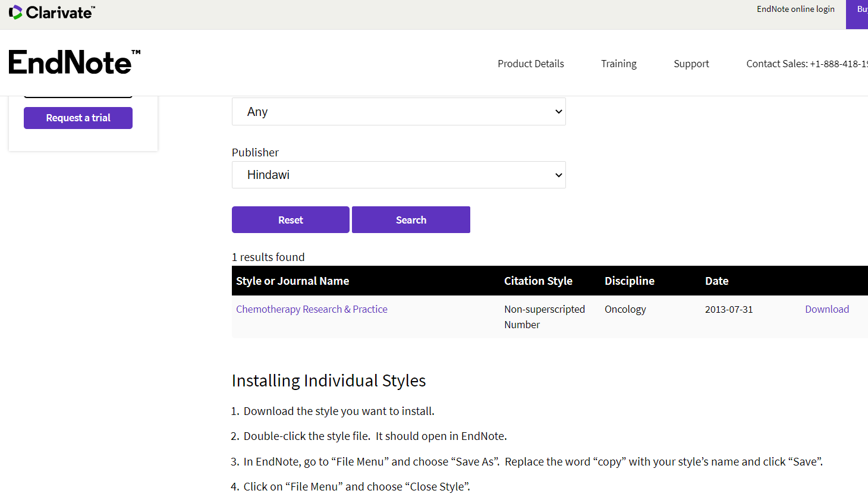
Task: Click the 2013-07-31 date cell
Action: [729, 309]
